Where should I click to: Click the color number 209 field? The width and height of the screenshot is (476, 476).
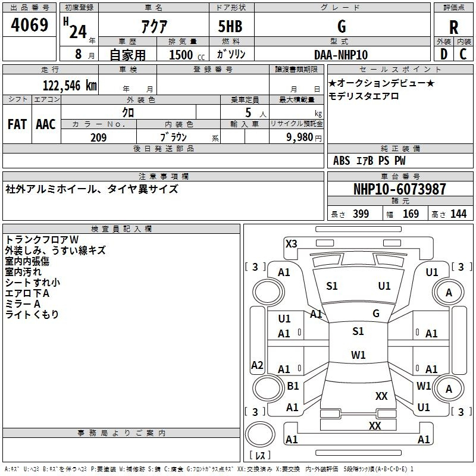[99, 136]
